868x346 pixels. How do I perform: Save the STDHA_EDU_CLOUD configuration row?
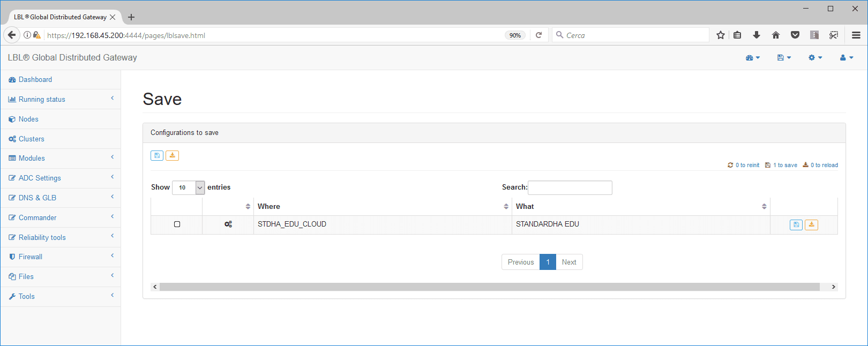(796, 225)
